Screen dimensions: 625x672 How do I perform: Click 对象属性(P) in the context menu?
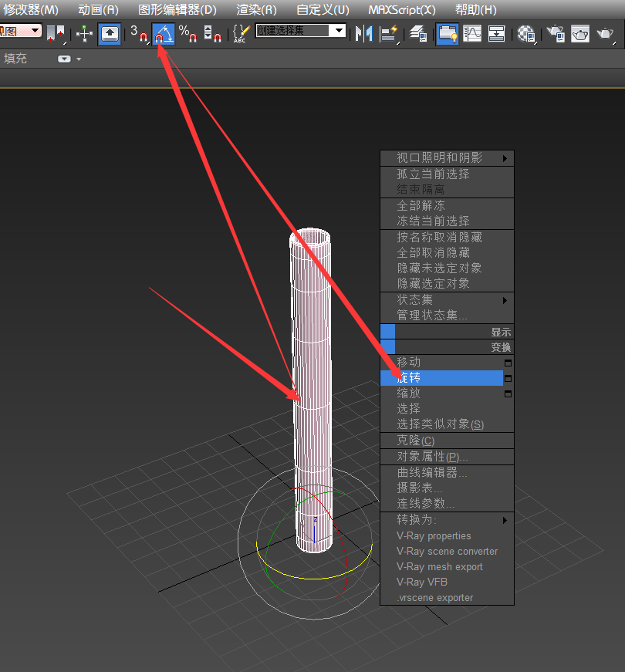coord(432,457)
